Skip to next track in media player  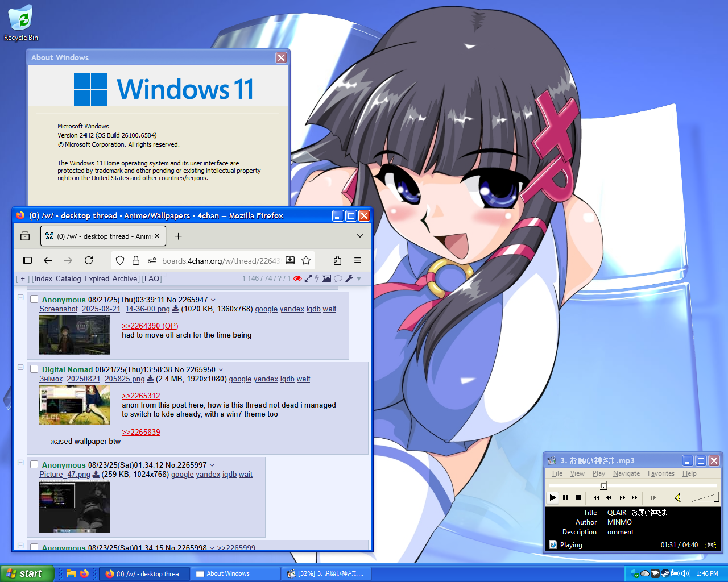coord(635,497)
